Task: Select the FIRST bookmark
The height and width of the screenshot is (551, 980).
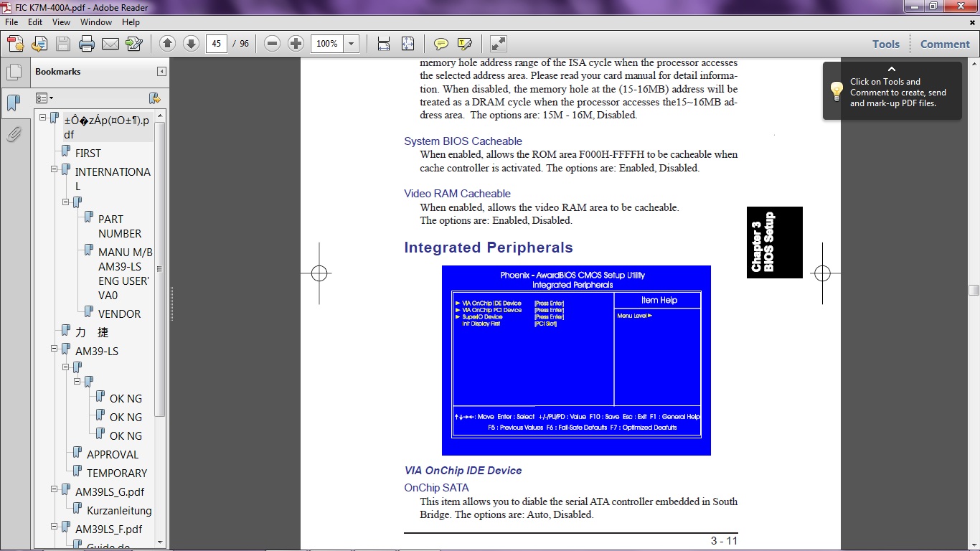Action: pyautogui.click(x=88, y=153)
